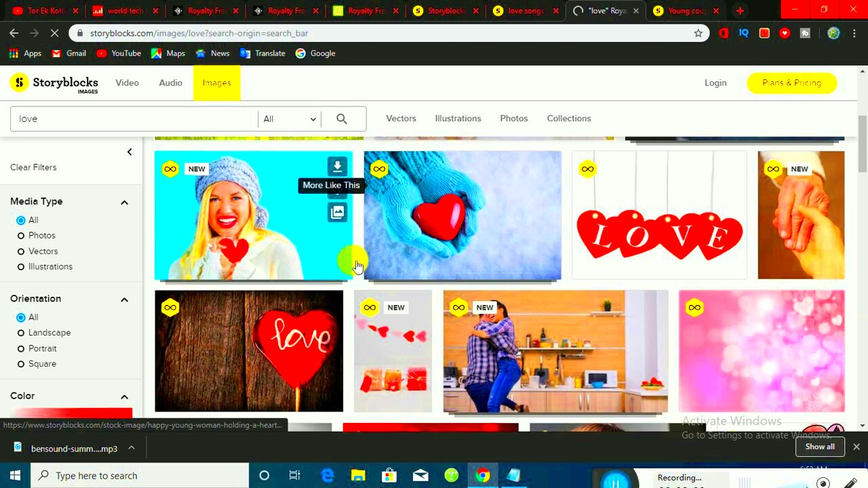This screenshot has width=868, height=488.
Task: Open File Explorer from taskbar
Action: click(358, 476)
